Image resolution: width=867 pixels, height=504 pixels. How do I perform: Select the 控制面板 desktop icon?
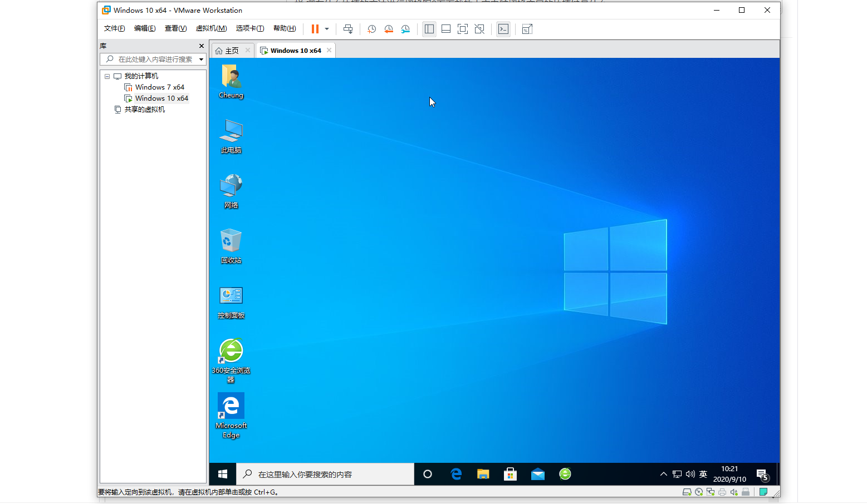pyautogui.click(x=231, y=302)
